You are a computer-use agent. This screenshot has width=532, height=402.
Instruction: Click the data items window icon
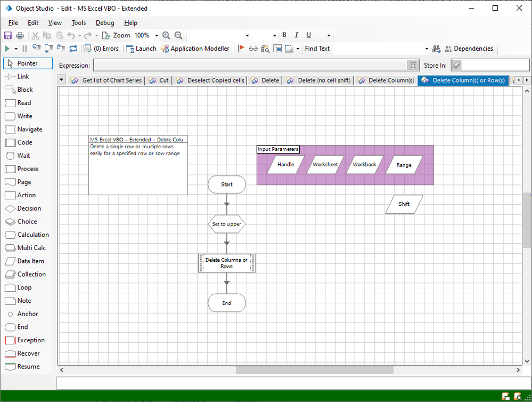pos(277,49)
